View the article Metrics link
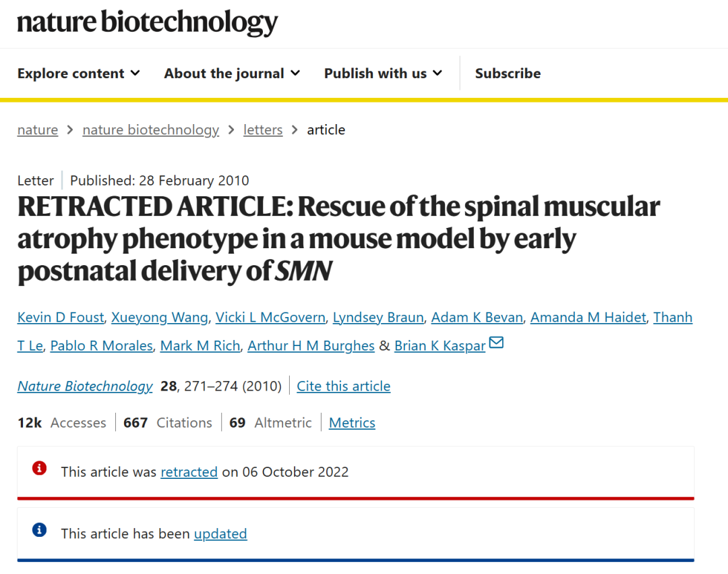The image size is (728, 574). (x=352, y=423)
